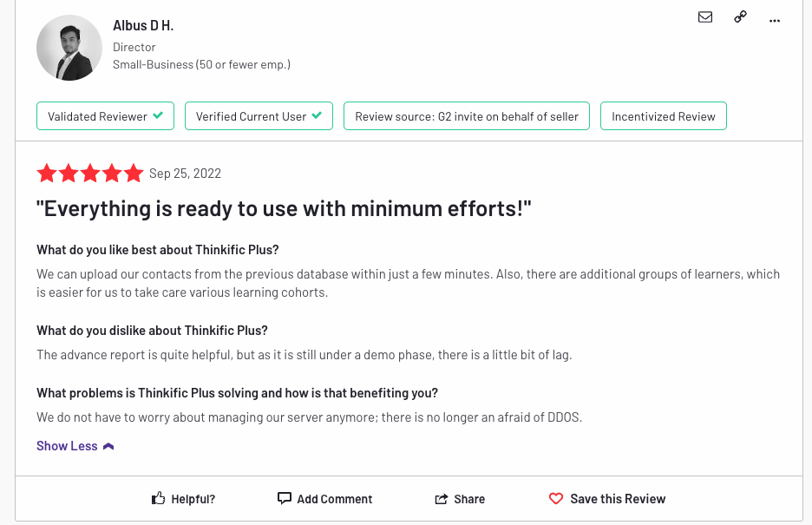Click the Verified Current User badge
The image size is (812, 525).
tap(259, 116)
